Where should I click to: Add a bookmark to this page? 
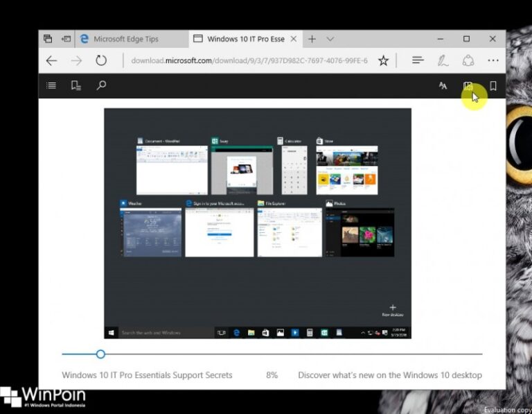(x=493, y=86)
